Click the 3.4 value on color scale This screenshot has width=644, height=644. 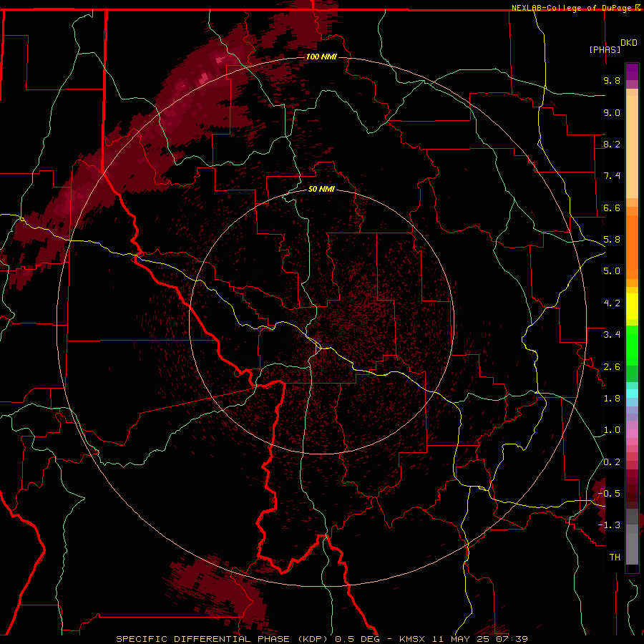coord(612,335)
